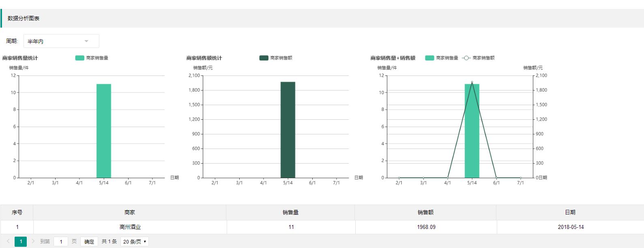Click the previous page arrow
644x248 pixels.
[x=8, y=241]
